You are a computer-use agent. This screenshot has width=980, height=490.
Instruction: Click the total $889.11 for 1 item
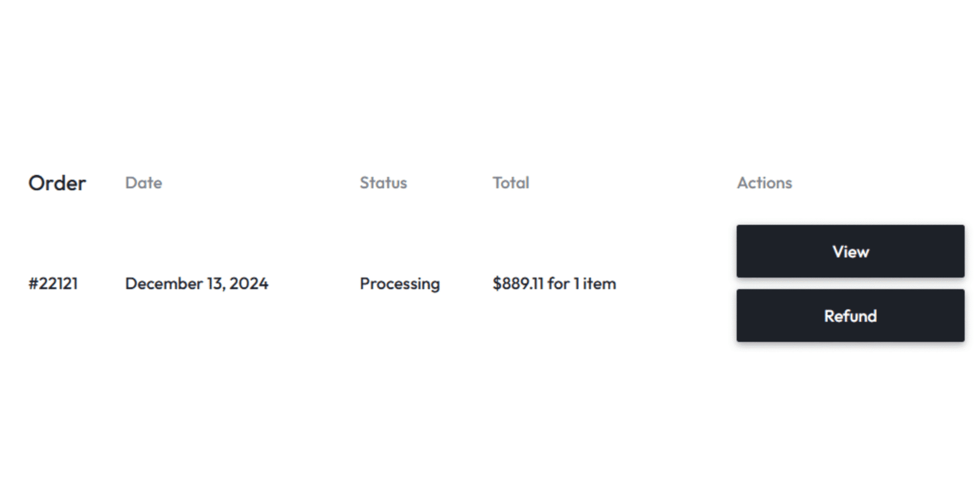pyautogui.click(x=554, y=283)
